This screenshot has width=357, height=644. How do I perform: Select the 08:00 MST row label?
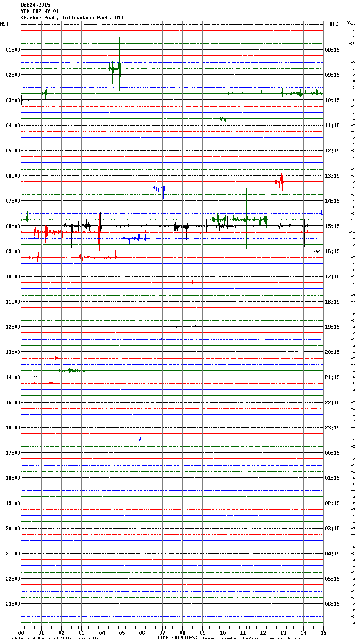tap(13, 226)
